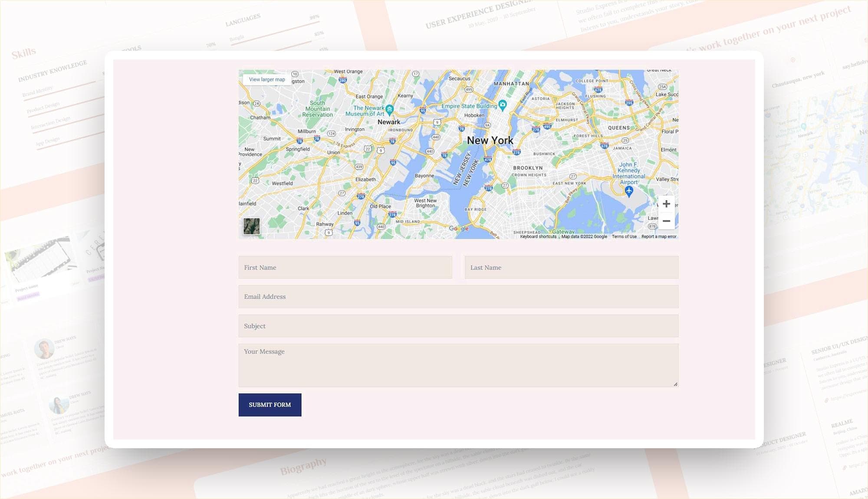
Task: Click the Newark city label on map
Action: (x=389, y=122)
